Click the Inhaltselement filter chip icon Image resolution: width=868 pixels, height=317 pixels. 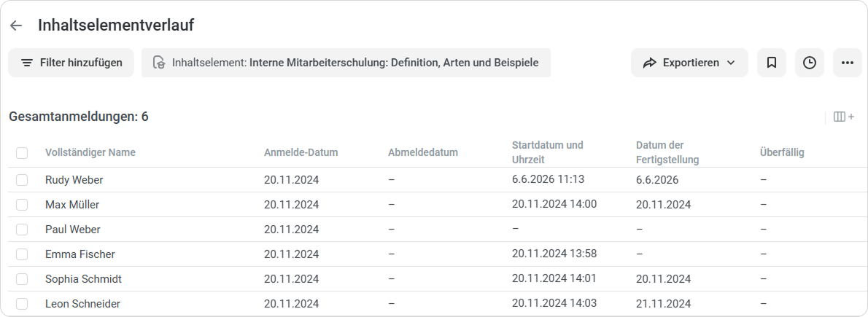click(x=159, y=63)
